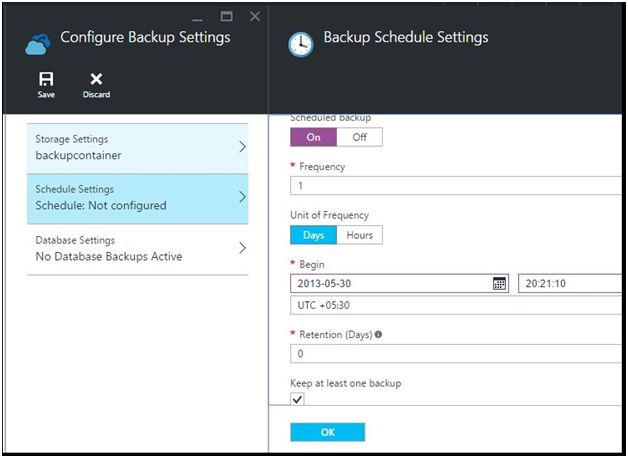Close the Configure Backup Settings blade
Image resolution: width=628 pixels, height=458 pixels.
[254, 16]
